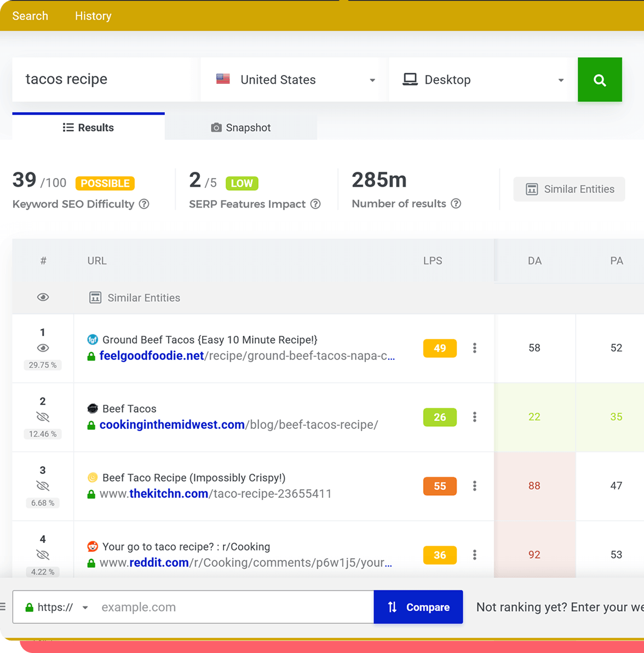Open the https:// protocol dropdown
The height and width of the screenshot is (653, 644).
pyautogui.click(x=56, y=607)
